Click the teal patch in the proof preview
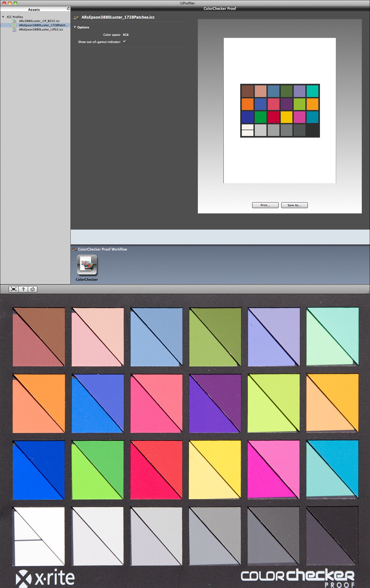Viewport: 370px width, 588px height. [x=312, y=91]
